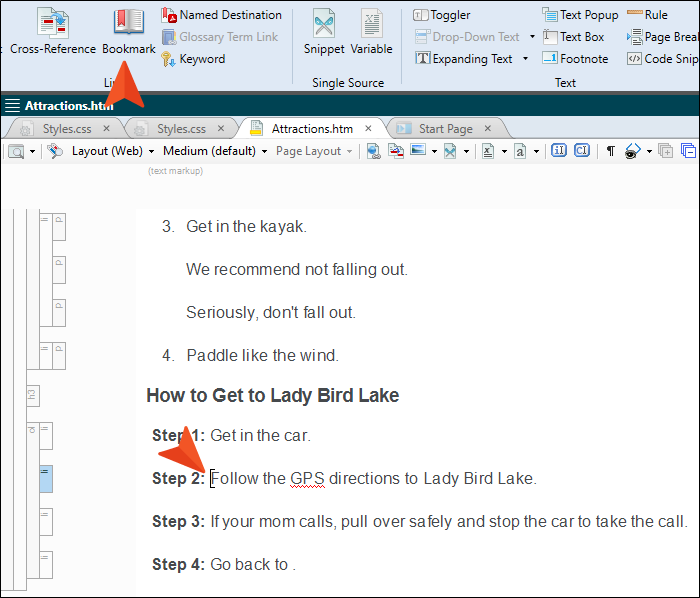Select the Step 2 structure bar block
Image resolution: width=700 pixels, height=598 pixels.
tap(46, 478)
